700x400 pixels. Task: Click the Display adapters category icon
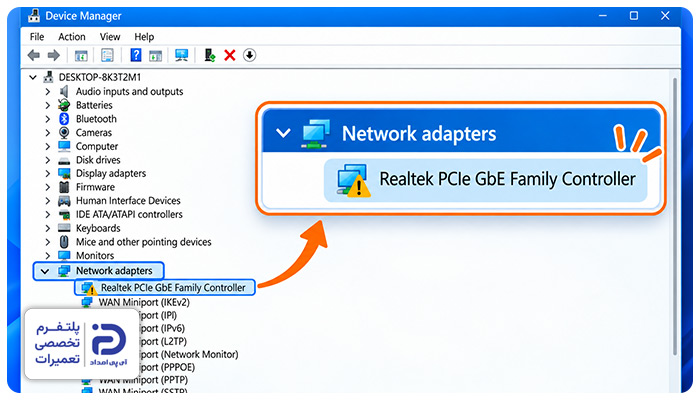tap(64, 173)
